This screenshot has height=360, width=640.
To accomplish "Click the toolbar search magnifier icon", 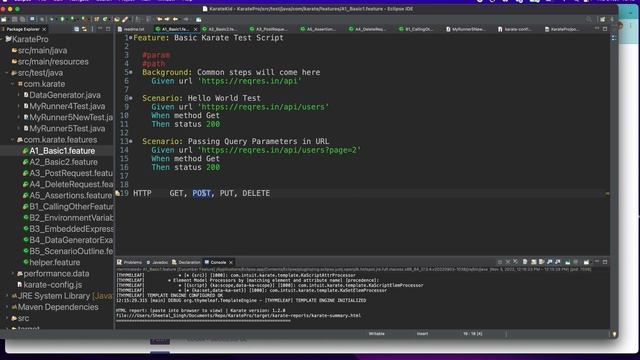I will (589, 19).
